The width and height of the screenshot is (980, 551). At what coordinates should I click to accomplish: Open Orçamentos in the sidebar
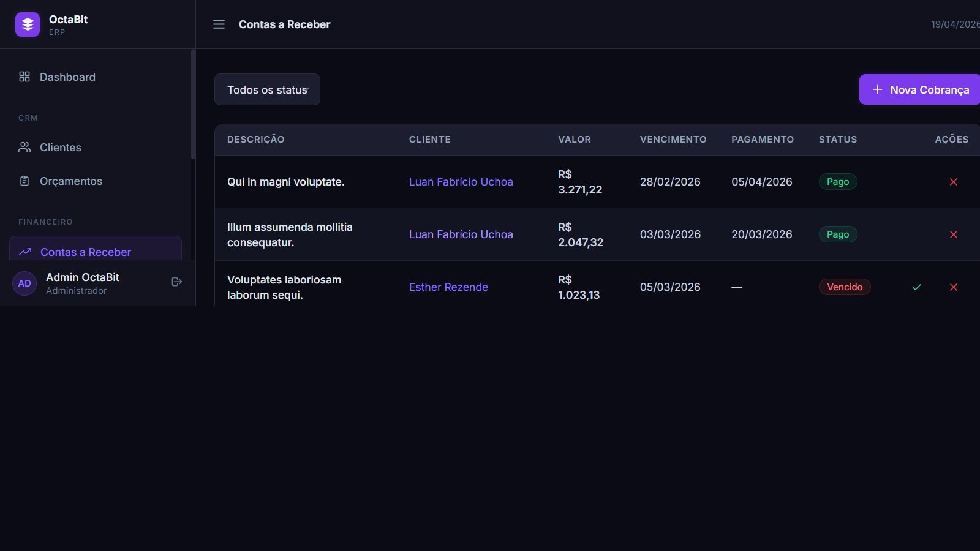click(x=70, y=181)
